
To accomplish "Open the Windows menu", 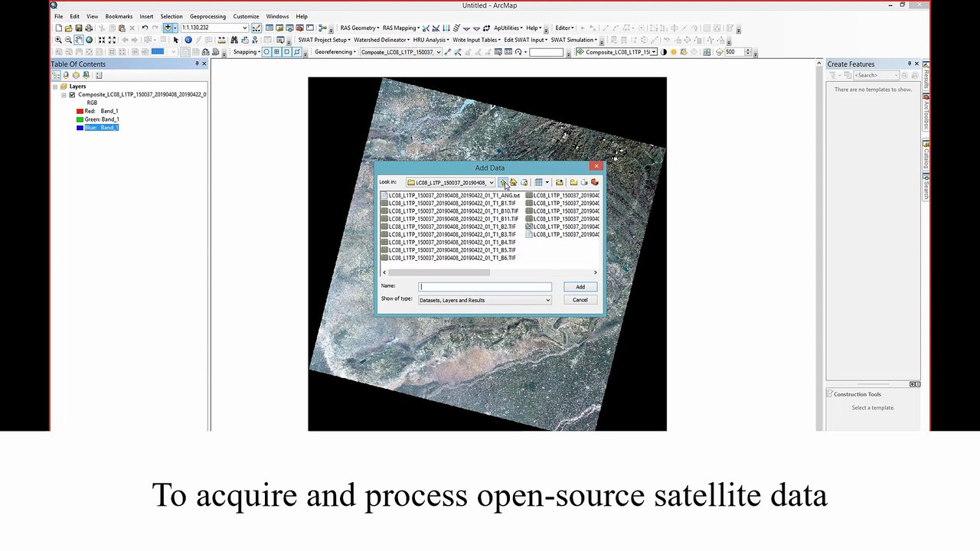I will click(x=277, y=16).
